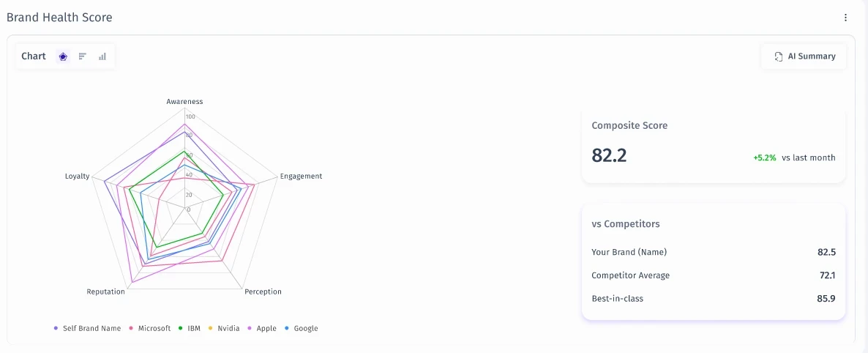Toggle Nvidia series in legend
Image resolution: width=868 pixels, height=353 pixels.
coord(224,328)
